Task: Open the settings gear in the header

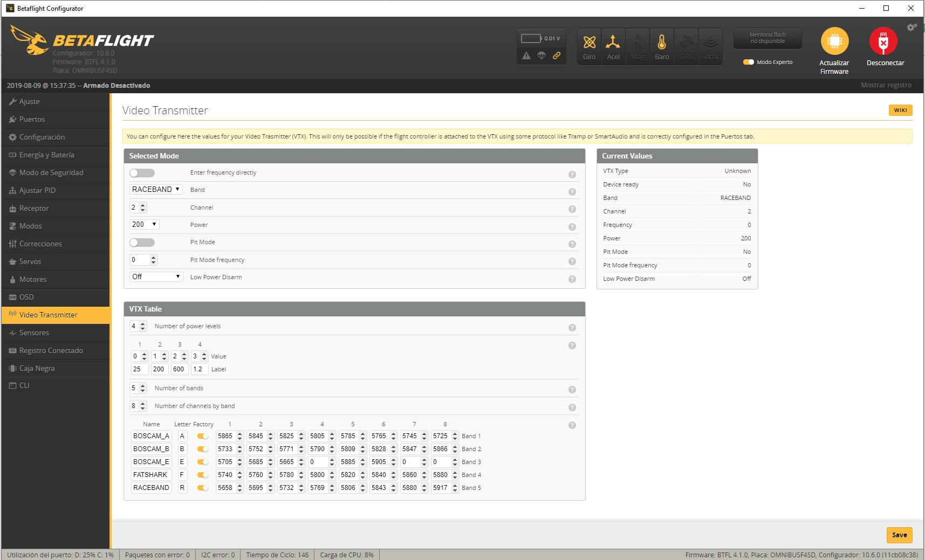Action: click(x=912, y=27)
